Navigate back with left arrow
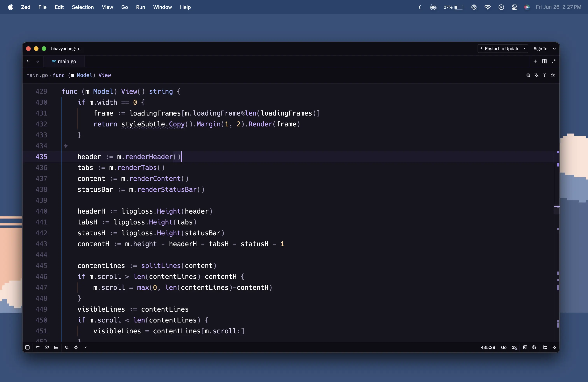The width and height of the screenshot is (588, 382). pos(28,61)
